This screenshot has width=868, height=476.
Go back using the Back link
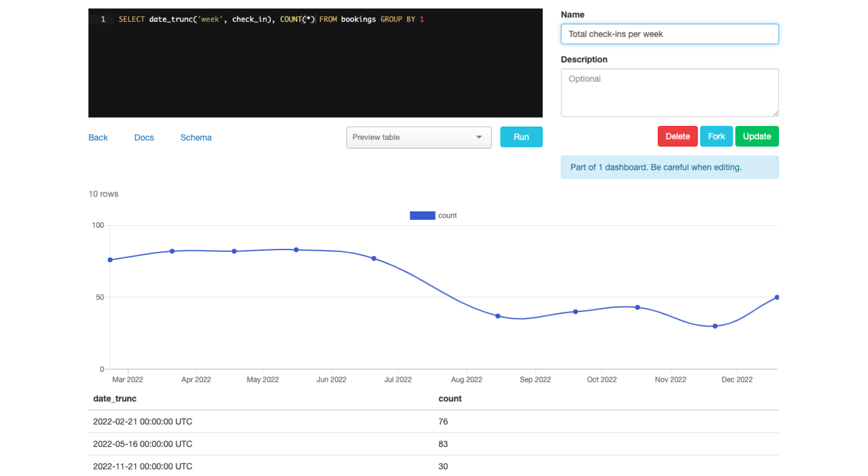97,137
